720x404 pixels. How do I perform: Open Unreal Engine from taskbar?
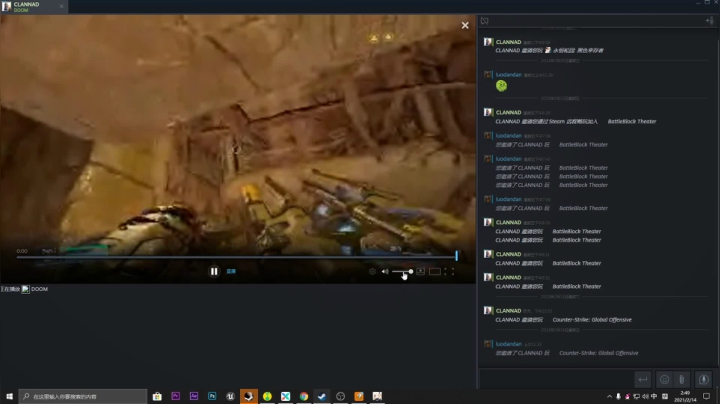point(231,396)
